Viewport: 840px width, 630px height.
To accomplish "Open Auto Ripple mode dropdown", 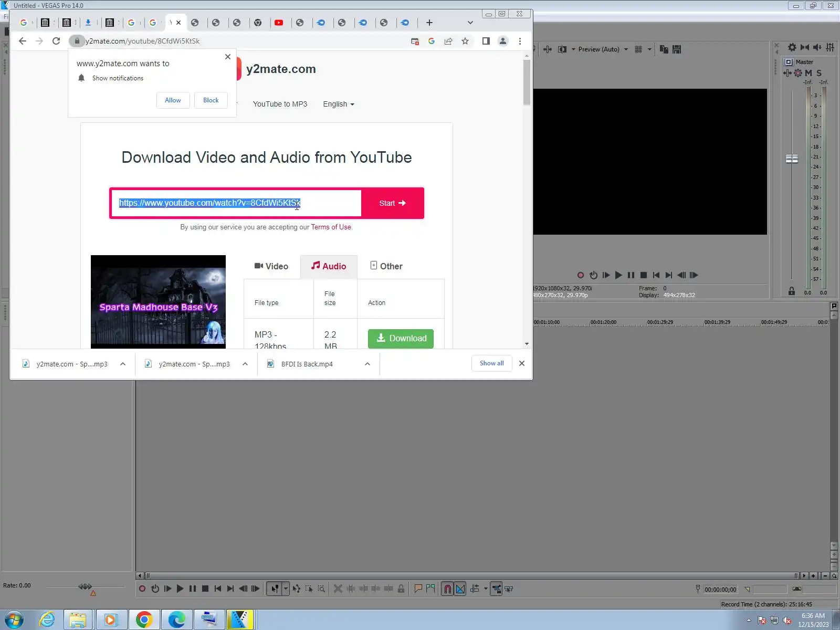I will tap(486, 589).
